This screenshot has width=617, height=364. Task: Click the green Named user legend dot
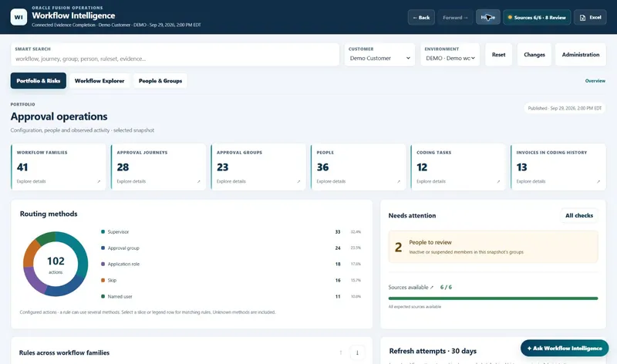coord(103,296)
